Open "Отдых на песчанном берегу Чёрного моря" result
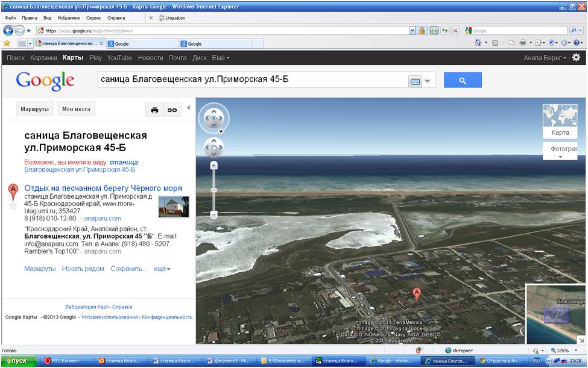Screen dimensions: 588x368 tap(103, 188)
